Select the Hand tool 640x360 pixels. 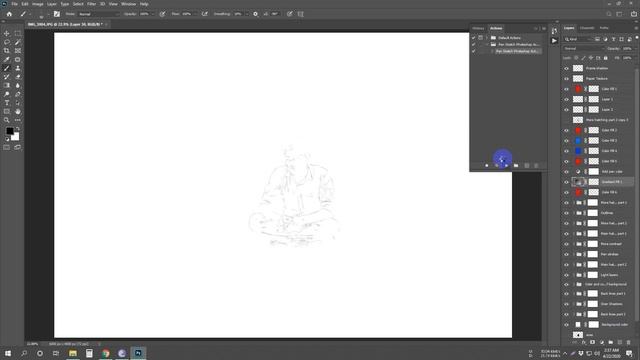tap(18, 111)
